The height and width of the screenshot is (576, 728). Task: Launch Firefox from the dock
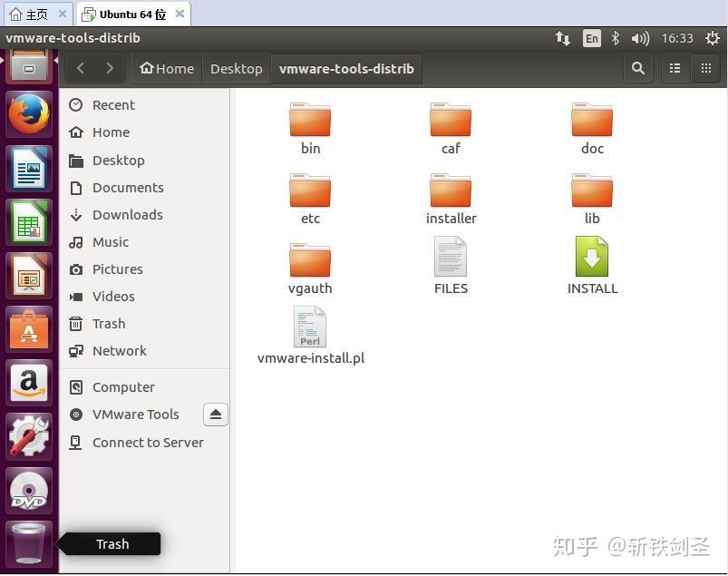[x=29, y=114]
